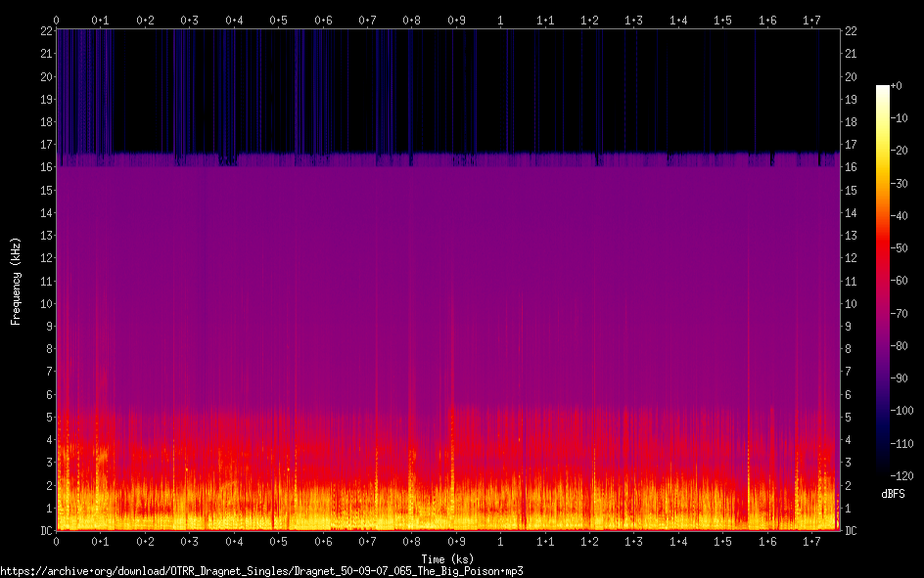The width and height of the screenshot is (924, 578).
Task: Click the 1 label on the bottom time axis
Action: (x=501, y=541)
